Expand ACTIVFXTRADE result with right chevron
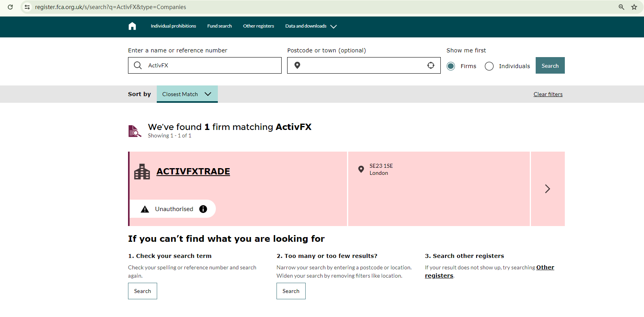This screenshot has height=317, width=644. click(547, 189)
